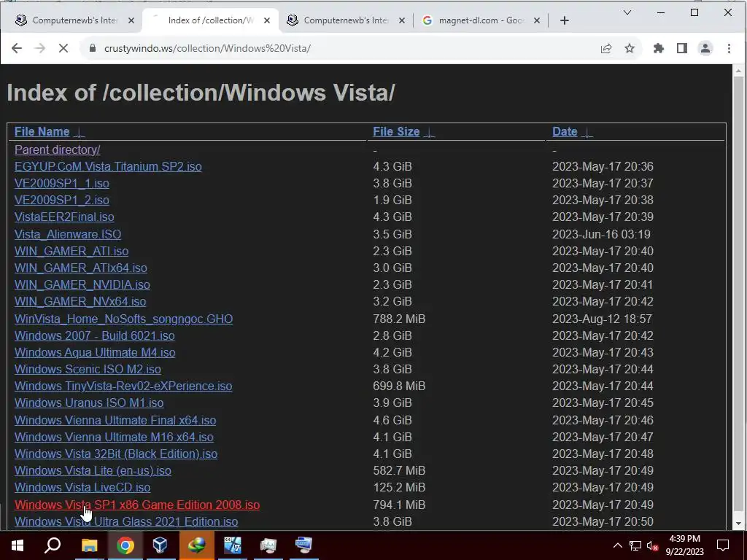Open muted volume tray icon

tap(653, 545)
